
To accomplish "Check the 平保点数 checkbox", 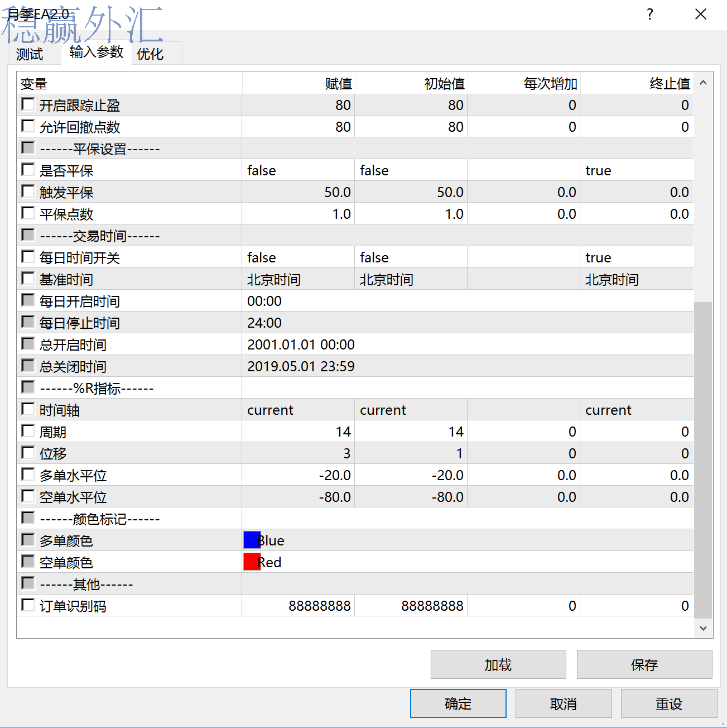I will (28, 213).
